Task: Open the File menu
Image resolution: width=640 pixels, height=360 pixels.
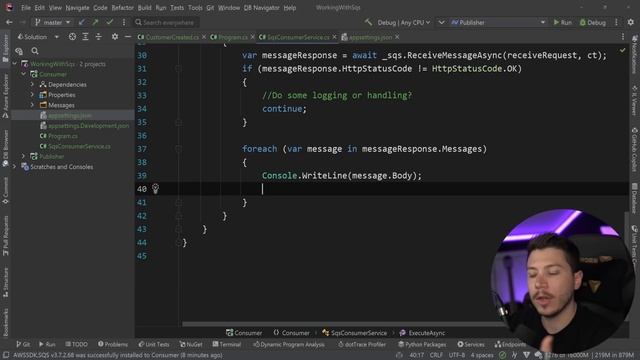Action: [26, 8]
